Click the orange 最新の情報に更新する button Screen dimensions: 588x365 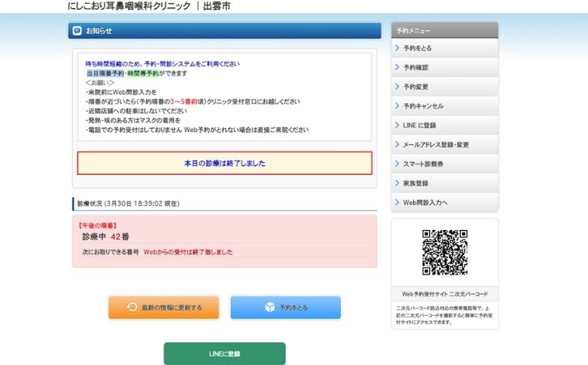point(164,307)
